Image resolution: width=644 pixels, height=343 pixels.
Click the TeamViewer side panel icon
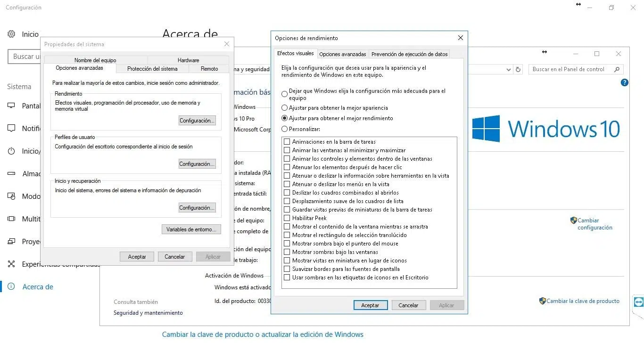[638, 302]
